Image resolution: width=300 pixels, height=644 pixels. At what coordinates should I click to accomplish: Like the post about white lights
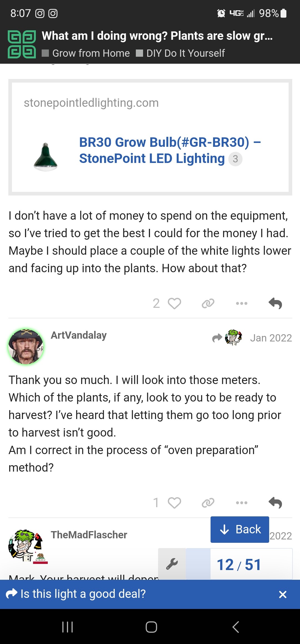174,303
